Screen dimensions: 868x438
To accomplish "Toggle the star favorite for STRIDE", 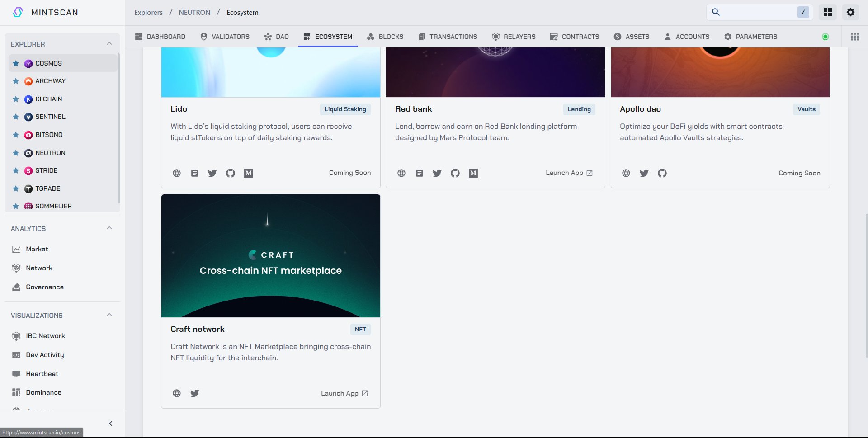I will point(16,170).
